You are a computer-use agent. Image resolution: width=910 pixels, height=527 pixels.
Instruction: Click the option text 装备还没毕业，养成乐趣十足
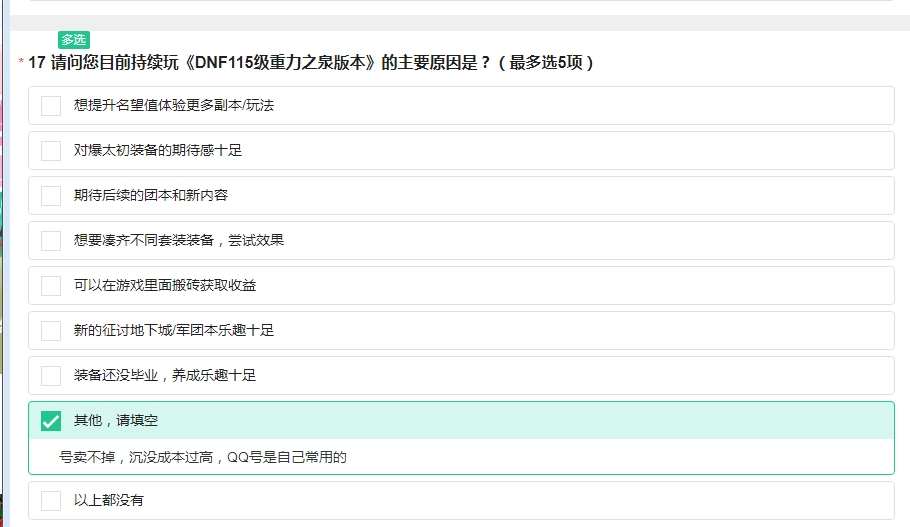click(x=165, y=376)
